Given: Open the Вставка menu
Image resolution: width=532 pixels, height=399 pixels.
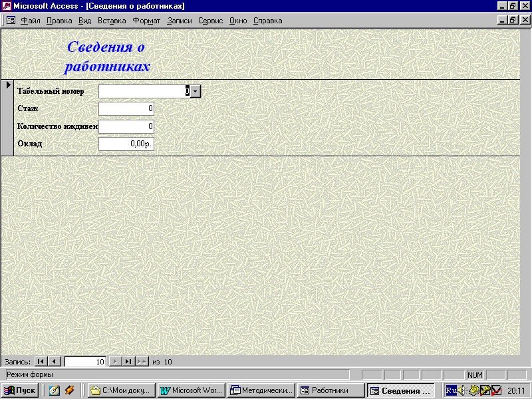Looking at the screenshot, I should click(112, 21).
